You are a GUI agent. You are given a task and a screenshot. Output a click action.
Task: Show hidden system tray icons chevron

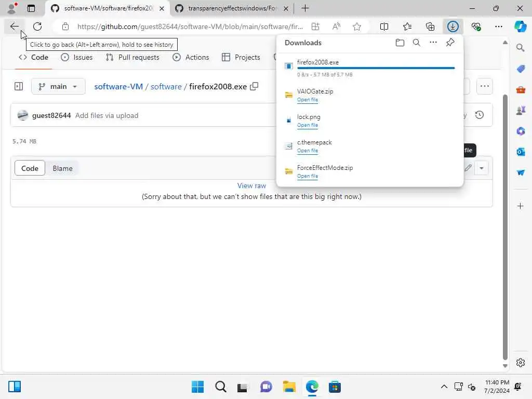[x=444, y=387]
